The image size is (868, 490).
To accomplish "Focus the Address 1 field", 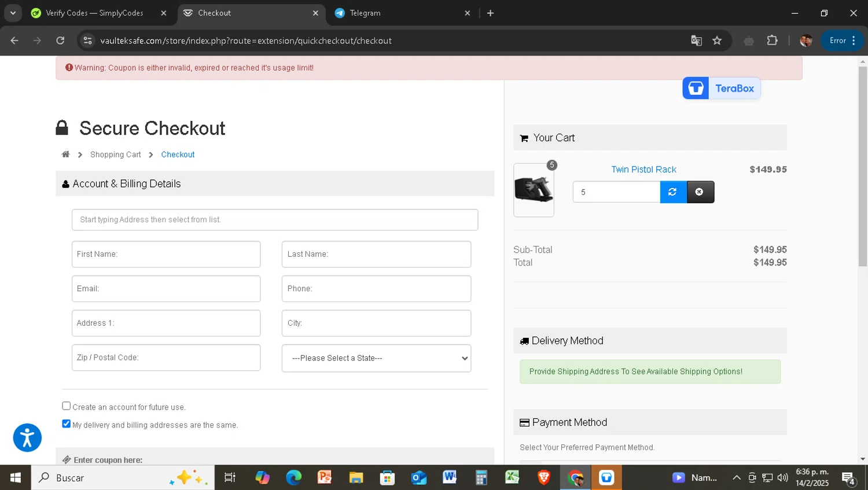I will [166, 323].
